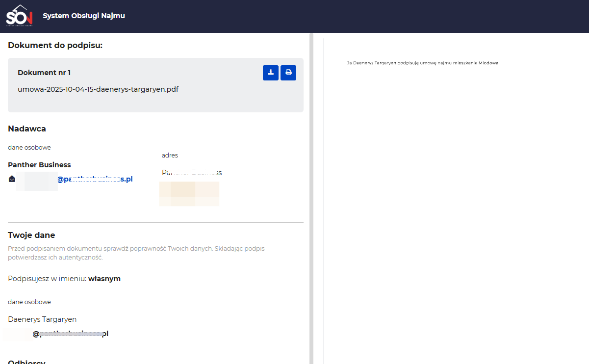Viewport: 589px width, 364px height.
Task: Click System Obsługi Najmu title
Action: 84,16
